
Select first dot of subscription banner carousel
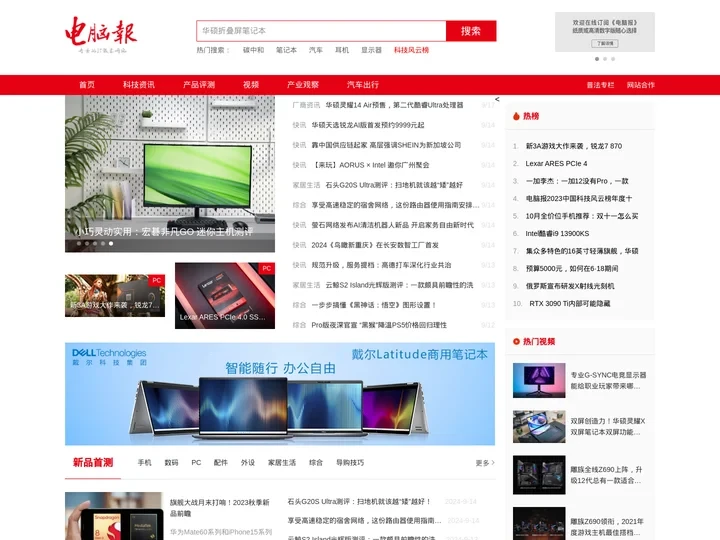point(597,59)
